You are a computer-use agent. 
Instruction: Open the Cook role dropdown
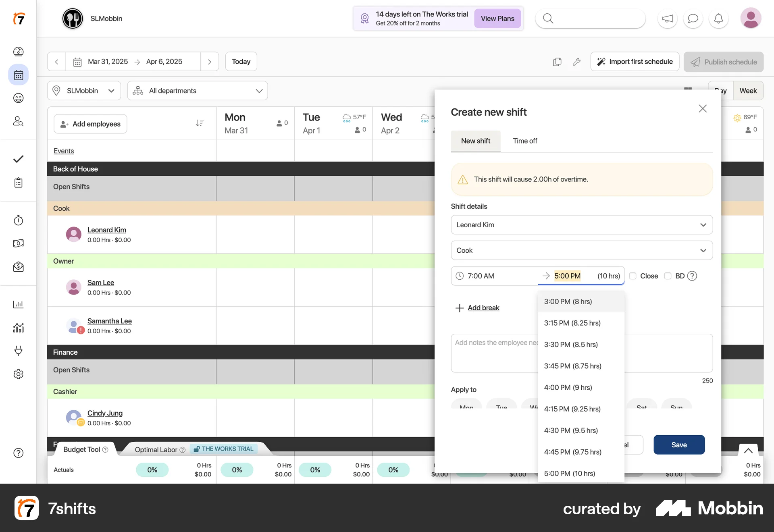point(582,250)
